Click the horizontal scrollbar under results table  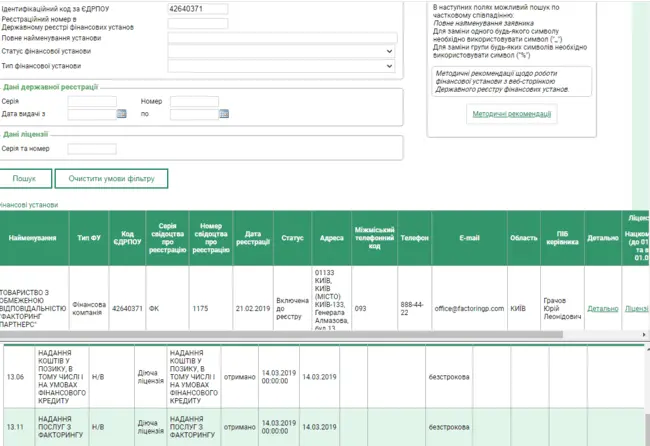[300, 335]
